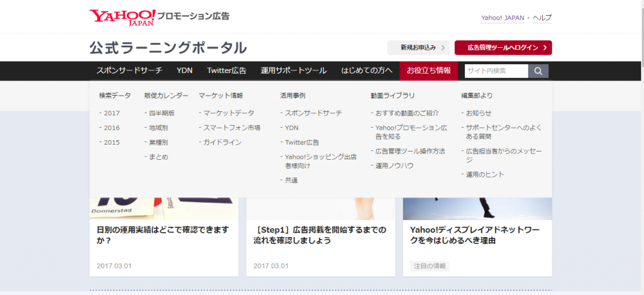The width and height of the screenshot is (644, 295).
Task: Open article 日別の運用実績はどこで確認できますか？
Action: point(163,235)
